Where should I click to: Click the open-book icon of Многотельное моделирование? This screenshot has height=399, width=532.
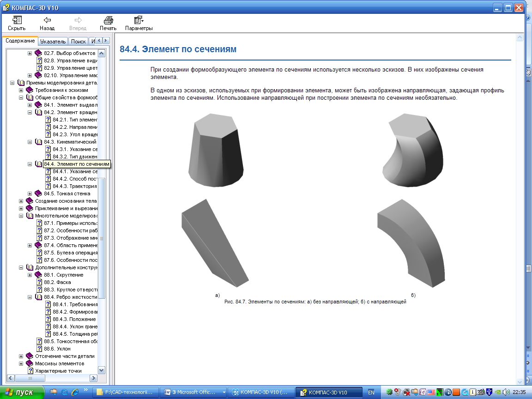(30, 216)
